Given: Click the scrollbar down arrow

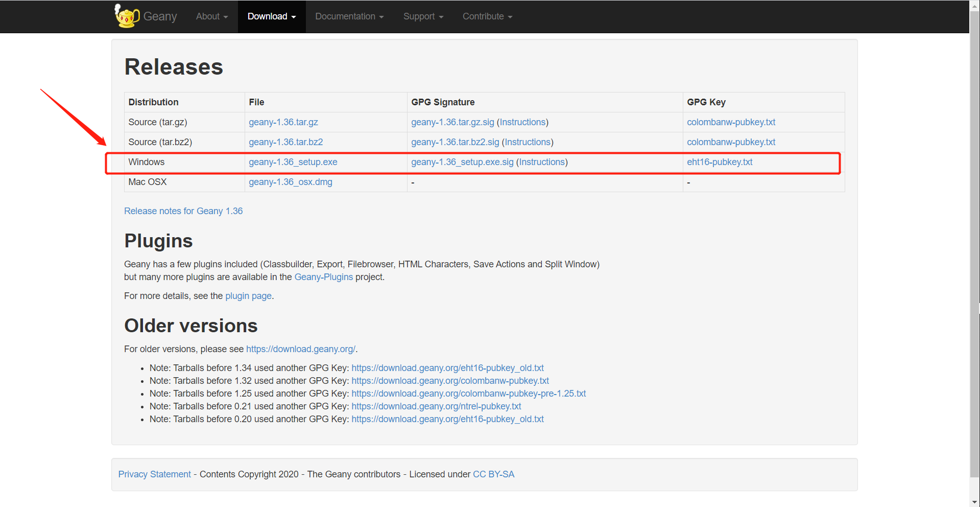Looking at the screenshot, I should tap(974, 502).
